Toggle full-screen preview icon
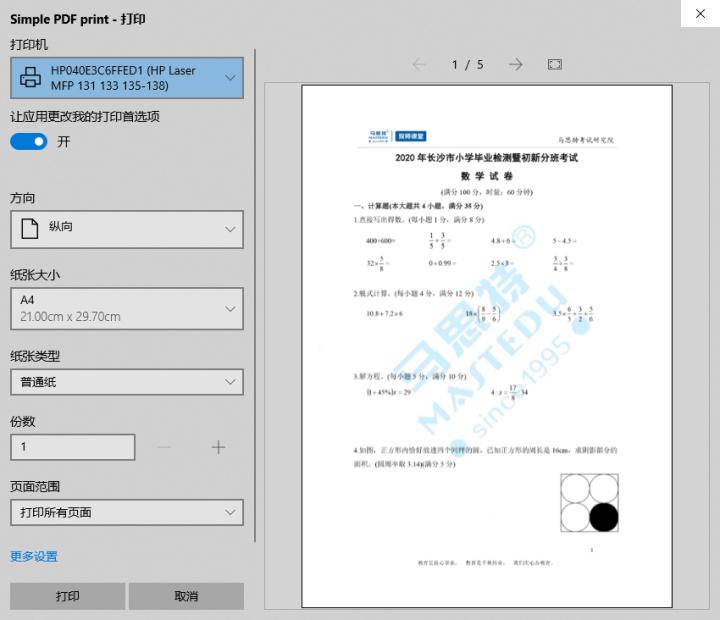Viewport: 720px width, 620px height. pos(555,64)
